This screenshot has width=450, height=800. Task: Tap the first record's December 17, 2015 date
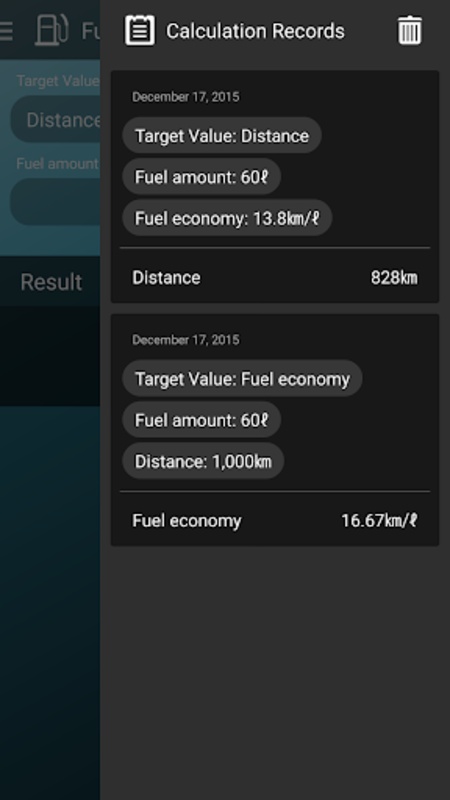(186, 97)
